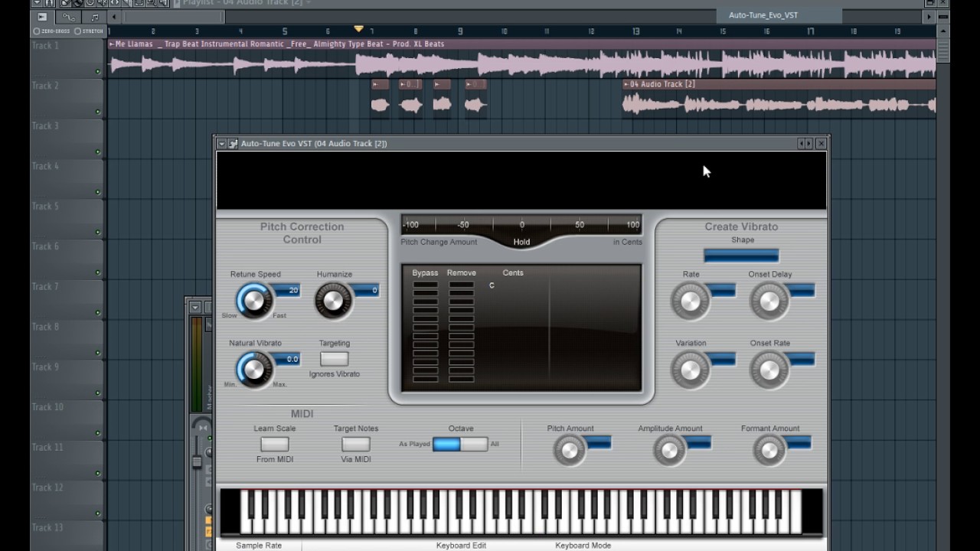Click the Pitch Amount knob
The image size is (980, 551).
[x=570, y=450]
